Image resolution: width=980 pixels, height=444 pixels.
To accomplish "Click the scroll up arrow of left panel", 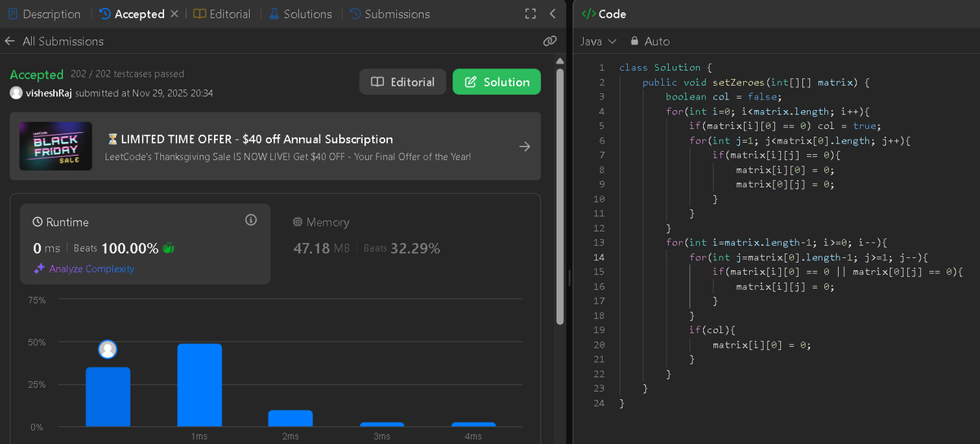I will (x=559, y=61).
